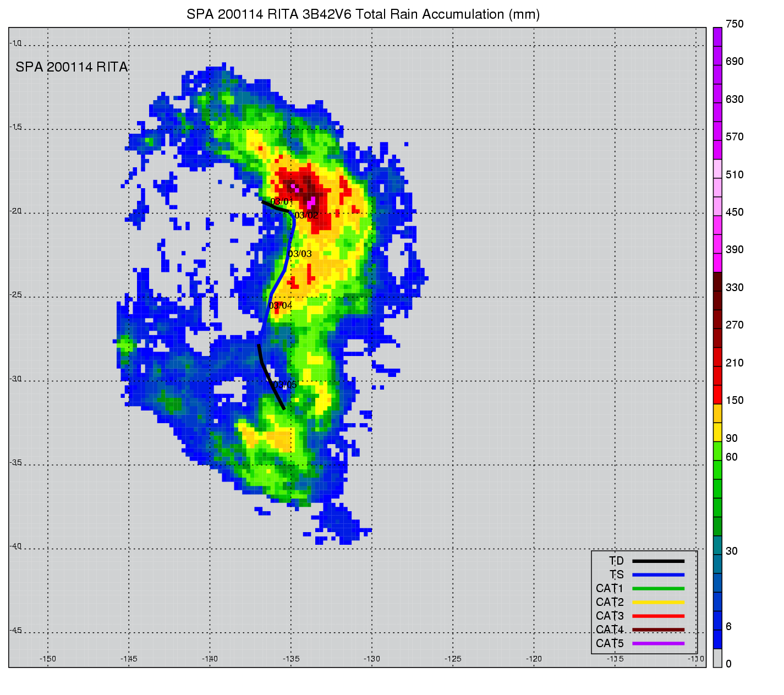The image size is (784, 695).
Task: Click the 390 label on the color scale
Action: pos(734,250)
